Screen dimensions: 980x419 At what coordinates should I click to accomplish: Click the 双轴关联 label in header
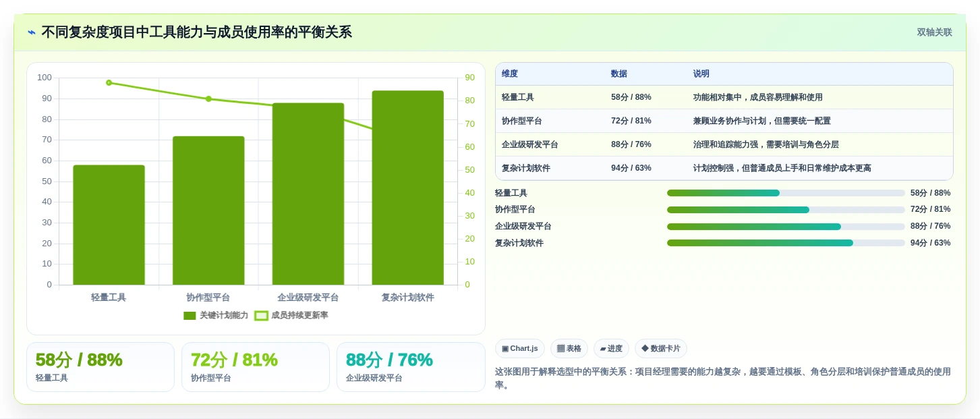coord(934,32)
